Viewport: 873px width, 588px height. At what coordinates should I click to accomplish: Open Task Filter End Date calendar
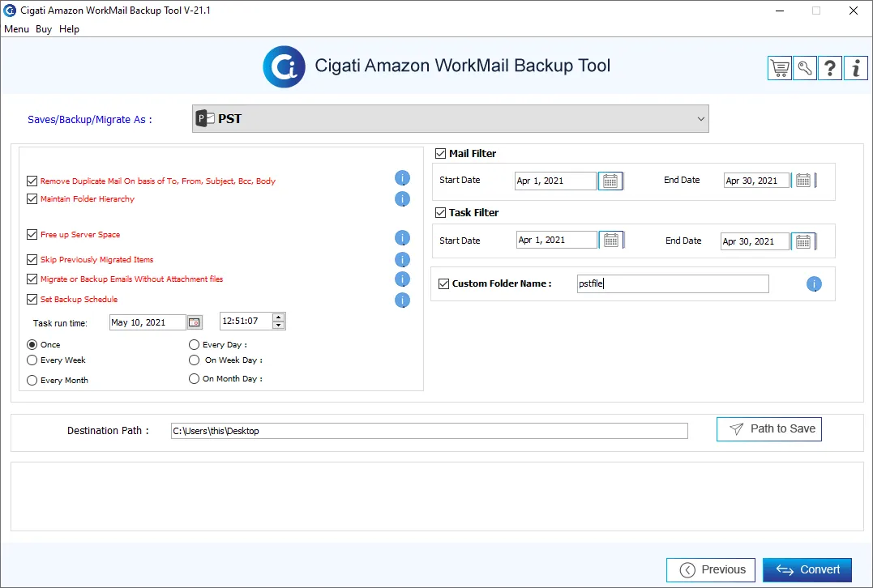(x=802, y=241)
